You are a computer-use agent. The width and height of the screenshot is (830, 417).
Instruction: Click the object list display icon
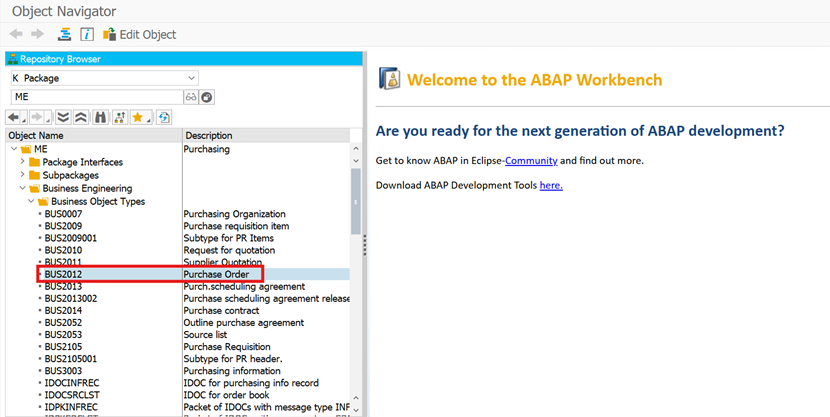point(65,34)
